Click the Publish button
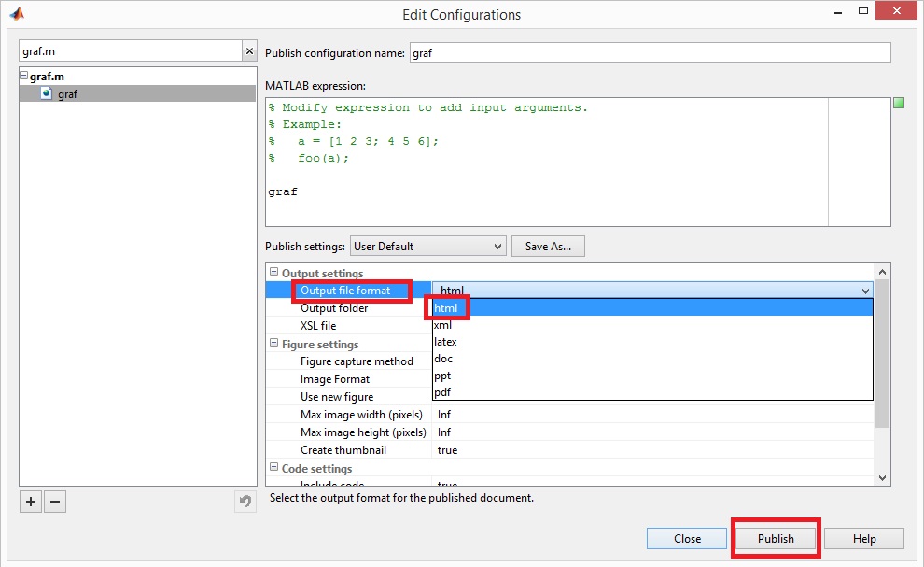 tap(776, 539)
